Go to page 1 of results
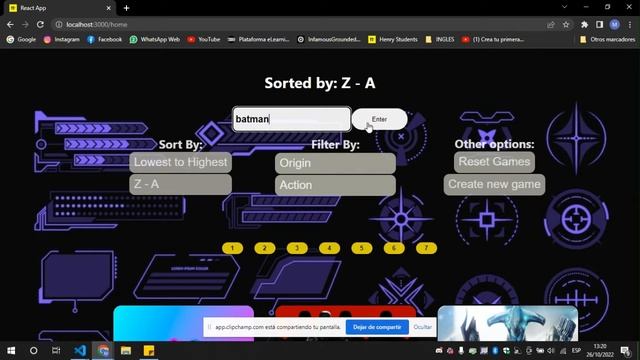 pos(232,248)
